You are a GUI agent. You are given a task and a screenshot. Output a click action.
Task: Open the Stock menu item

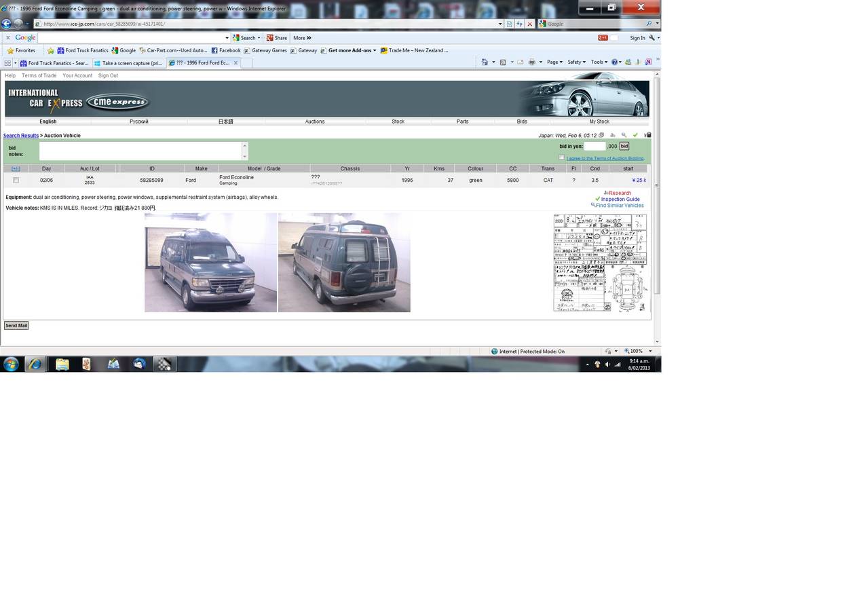(398, 122)
